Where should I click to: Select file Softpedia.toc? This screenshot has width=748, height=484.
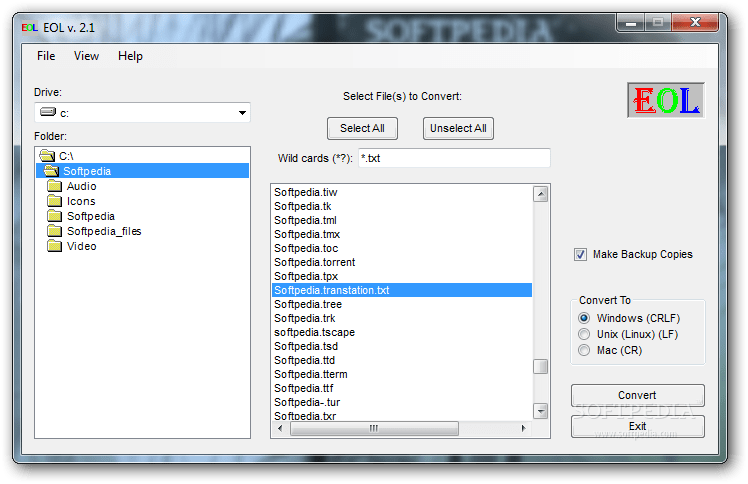306,248
